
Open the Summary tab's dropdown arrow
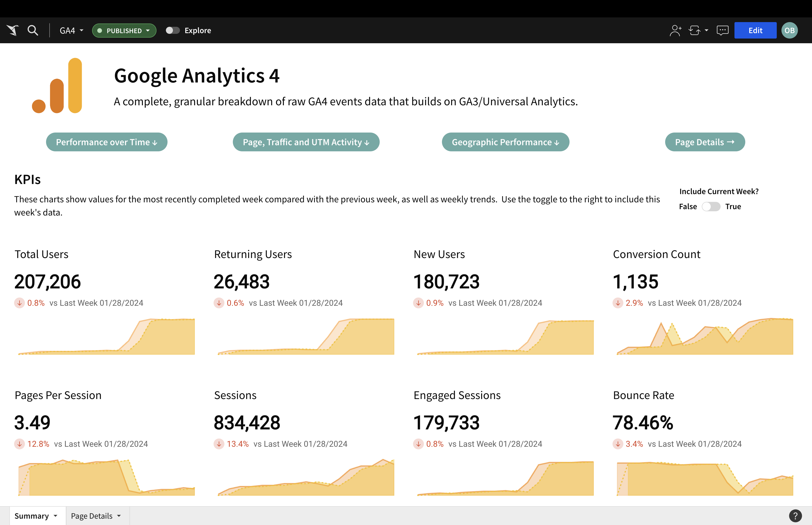55,516
